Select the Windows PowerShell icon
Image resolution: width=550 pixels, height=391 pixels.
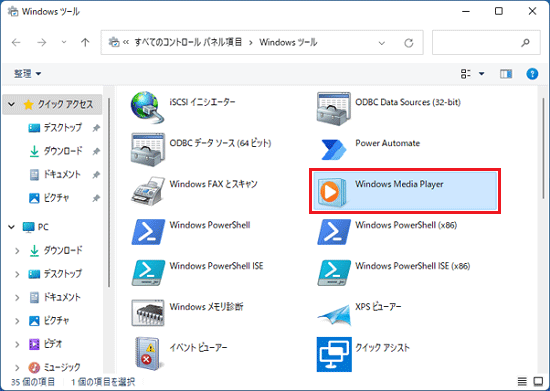[x=148, y=232]
